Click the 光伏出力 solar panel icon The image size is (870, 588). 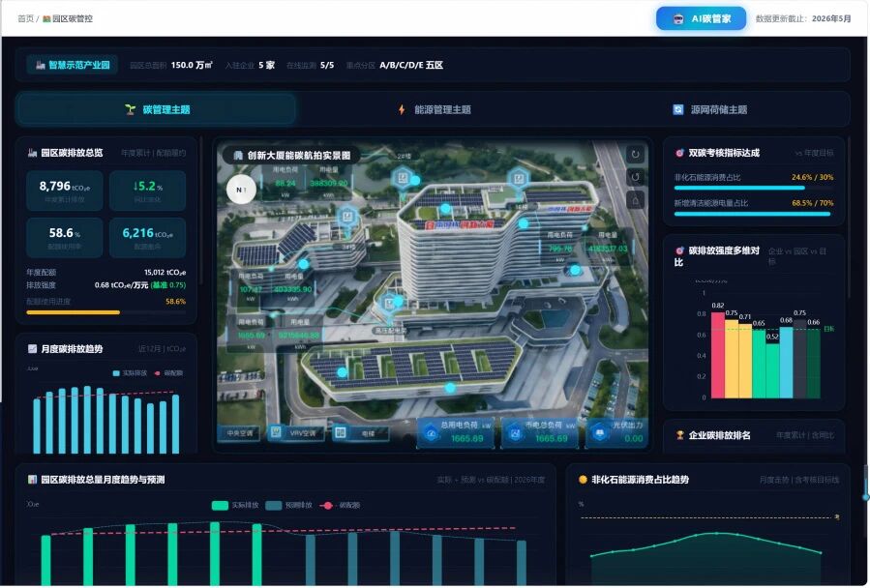coord(599,433)
